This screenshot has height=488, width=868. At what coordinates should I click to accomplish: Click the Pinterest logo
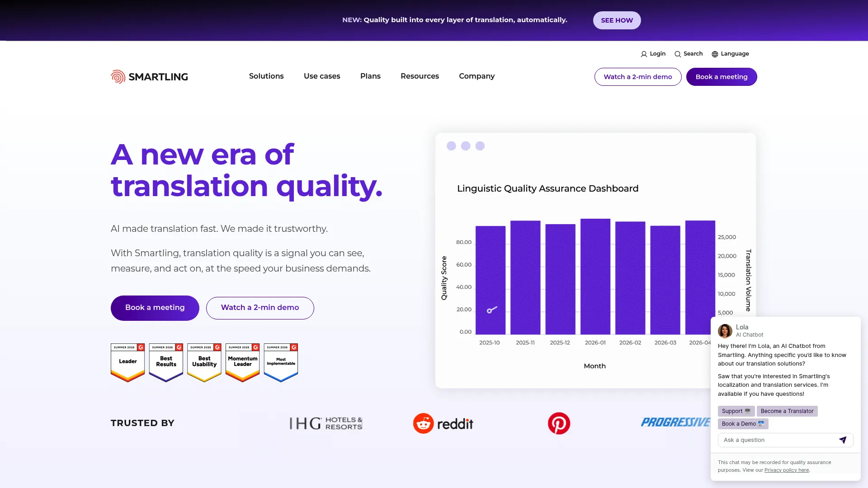click(x=559, y=423)
